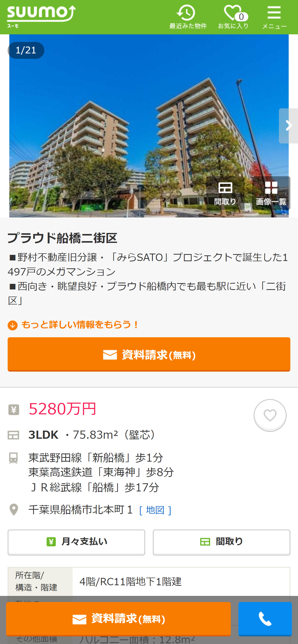Image resolution: width=298 pixels, height=644 pixels.
Task: Open the map link for address
Action: 155,510
